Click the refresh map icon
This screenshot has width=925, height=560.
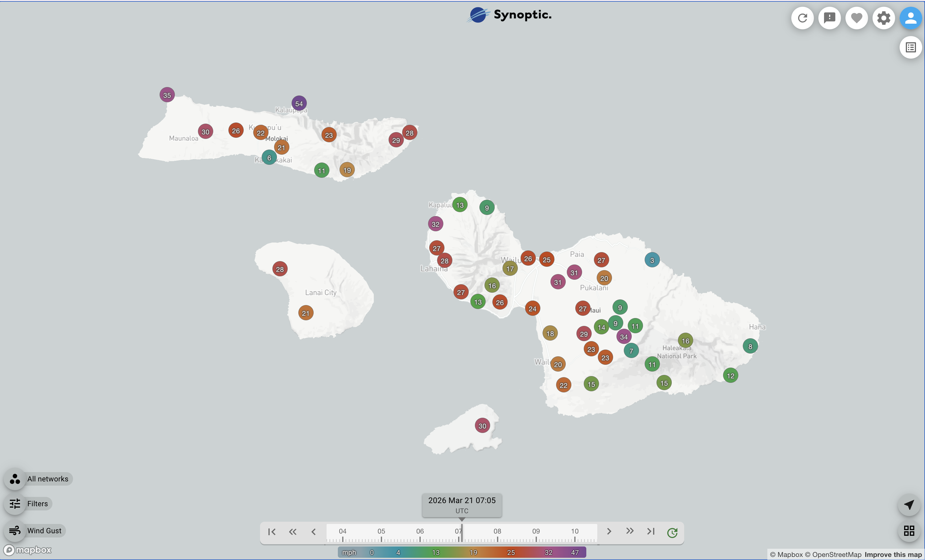(802, 18)
